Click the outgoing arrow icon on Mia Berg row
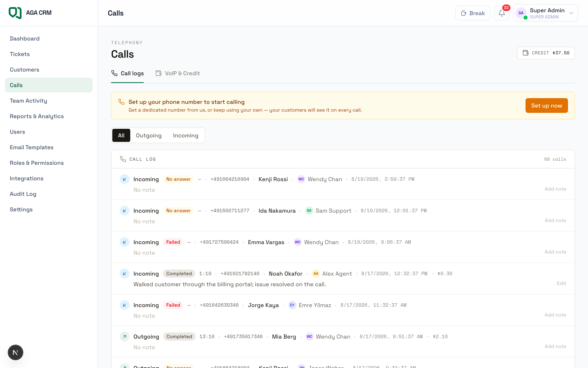588x368 pixels. coord(124,336)
